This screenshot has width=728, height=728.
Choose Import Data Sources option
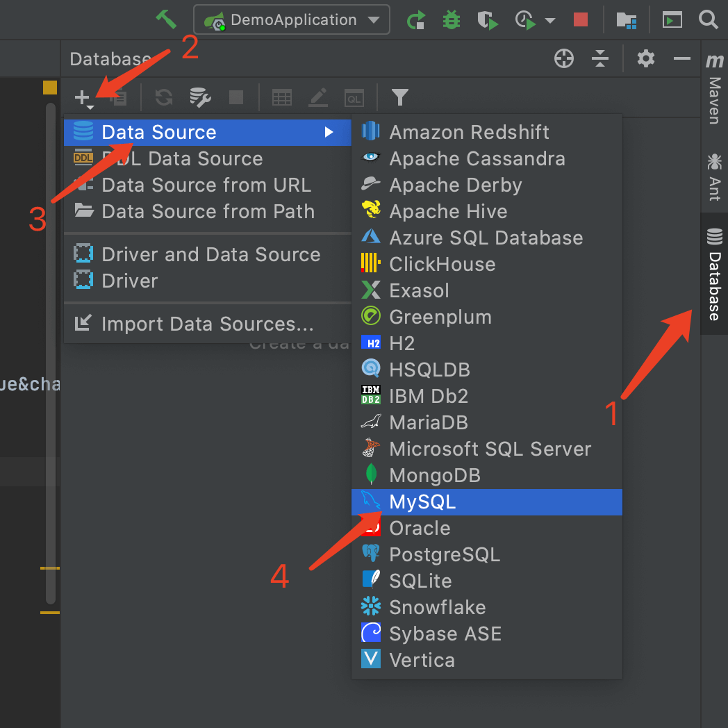(207, 324)
